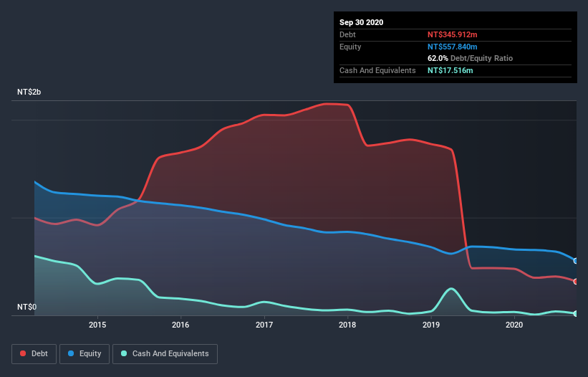
Task: Click the 2015 x-axis label
Action: 97,325
